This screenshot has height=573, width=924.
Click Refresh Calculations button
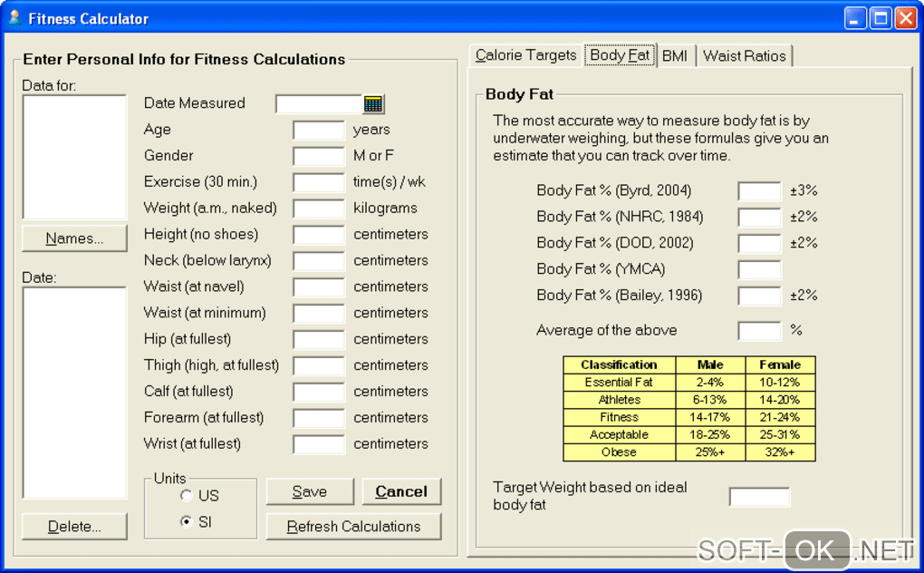(353, 527)
